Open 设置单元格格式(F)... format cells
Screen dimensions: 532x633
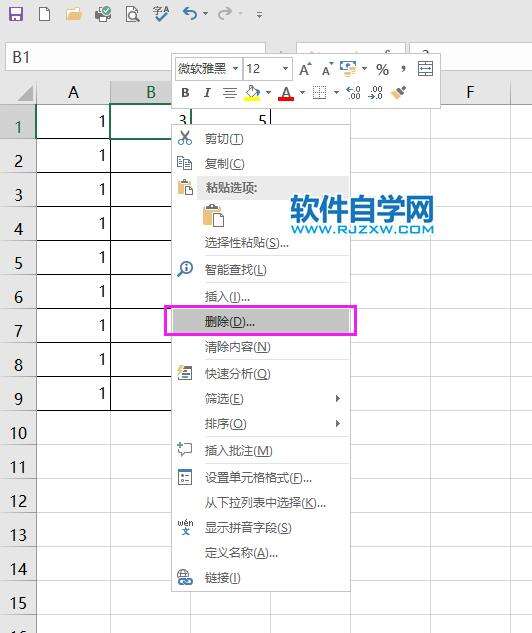[260, 478]
